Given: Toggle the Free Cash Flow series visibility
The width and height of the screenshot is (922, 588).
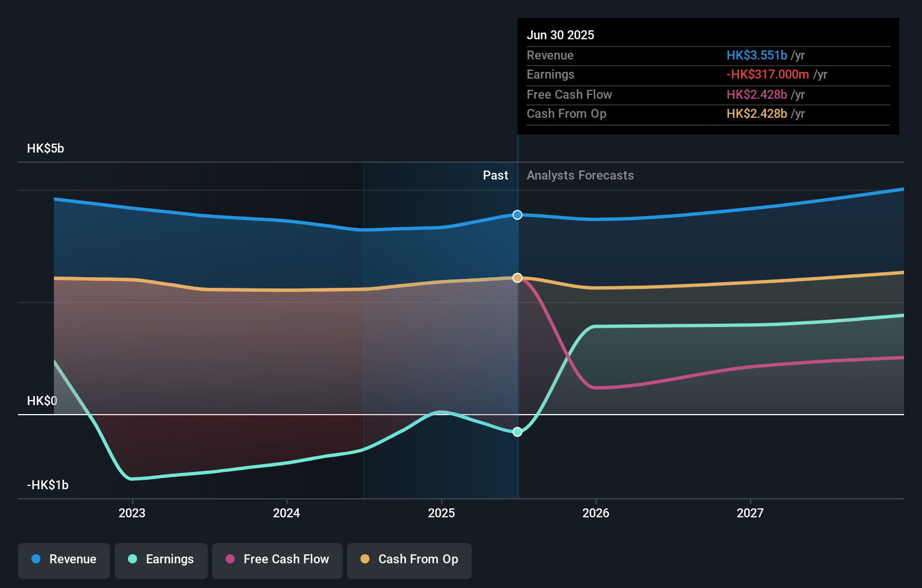Looking at the screenshot, I should pos(277,560).
